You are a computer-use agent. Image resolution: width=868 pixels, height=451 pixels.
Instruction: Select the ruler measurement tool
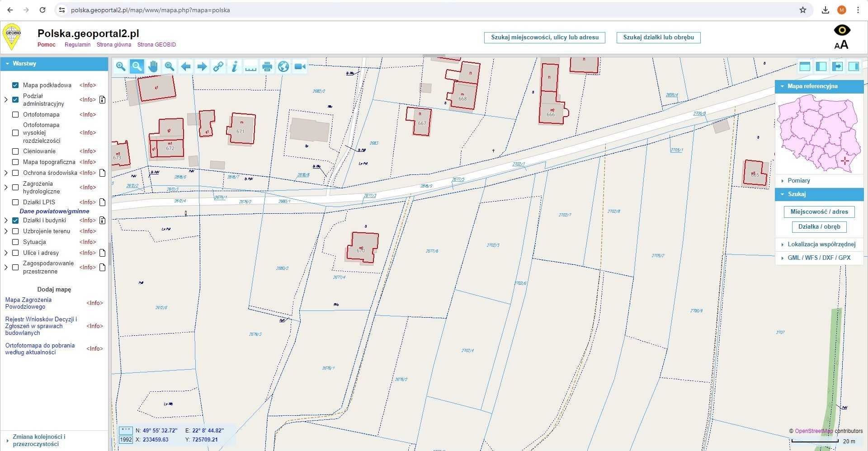[x=250, y=66]
